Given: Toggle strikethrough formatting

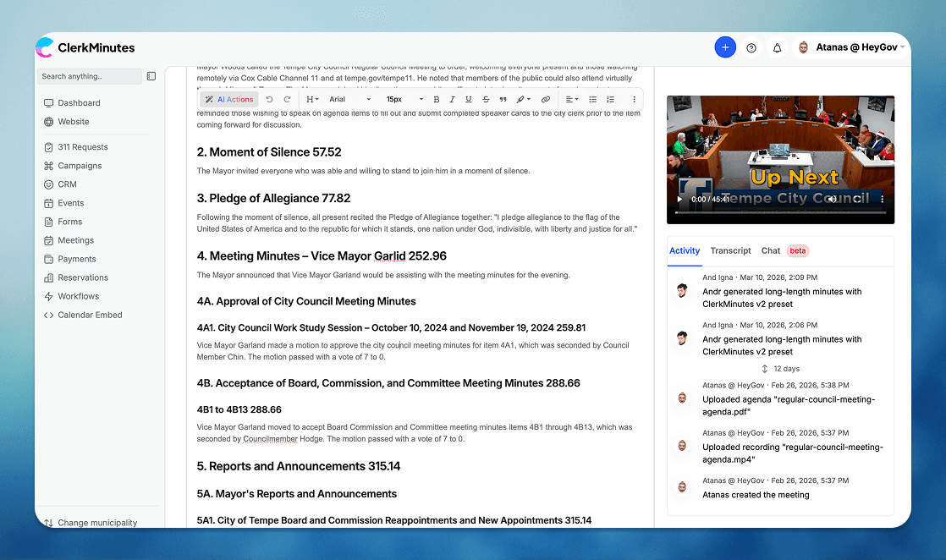Looking at the screenshot, I should point(486,100).
